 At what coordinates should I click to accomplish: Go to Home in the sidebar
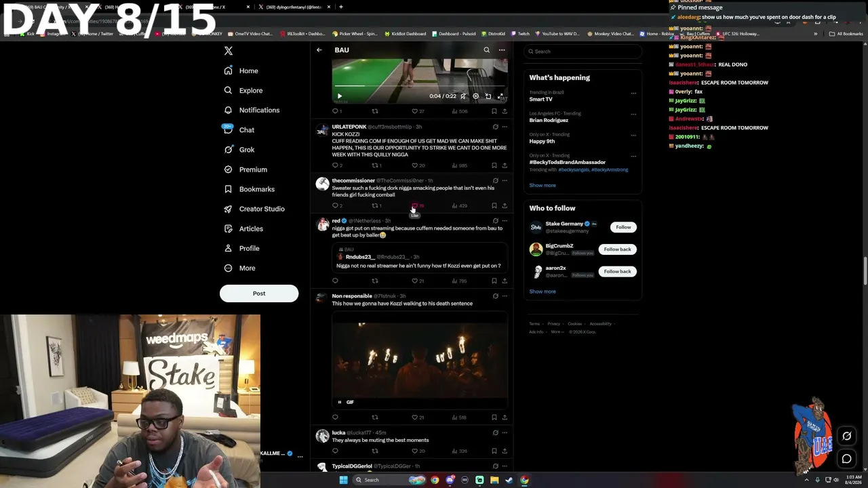click(241, 71)
